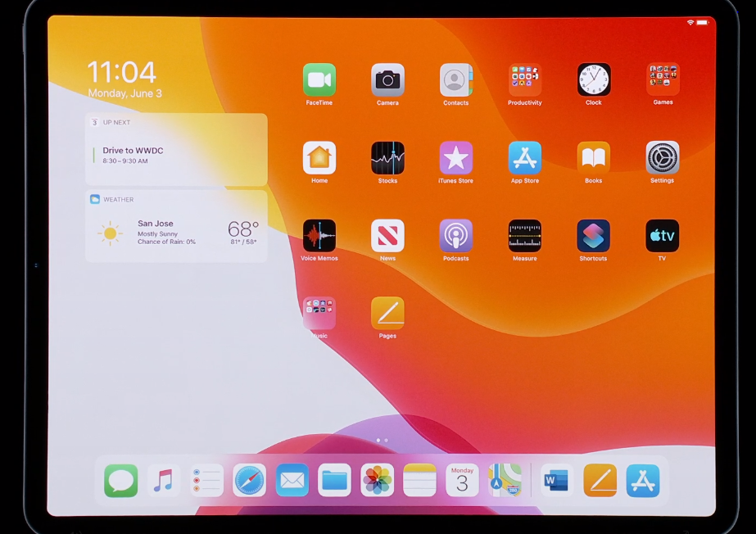
Task: Open App Store on the home screen grid
Action: [x=524, y=157]
